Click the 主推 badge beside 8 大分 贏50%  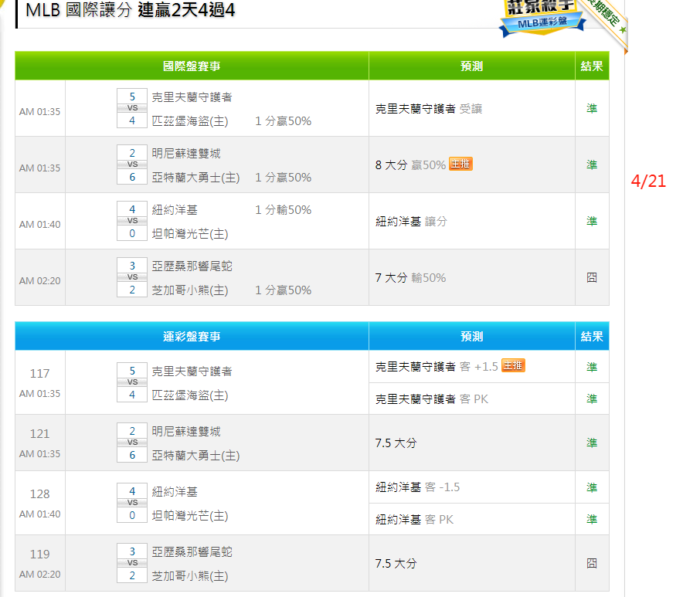click(460, 165)
